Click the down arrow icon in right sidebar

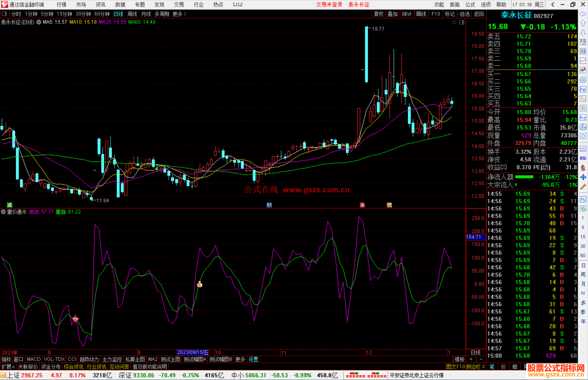583,33
